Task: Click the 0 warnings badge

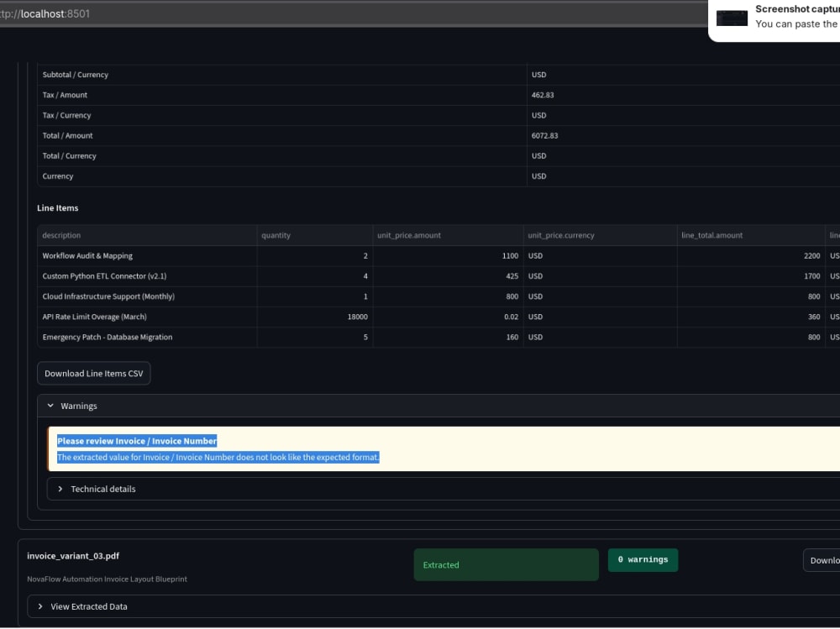Action: tap(643, 559)
